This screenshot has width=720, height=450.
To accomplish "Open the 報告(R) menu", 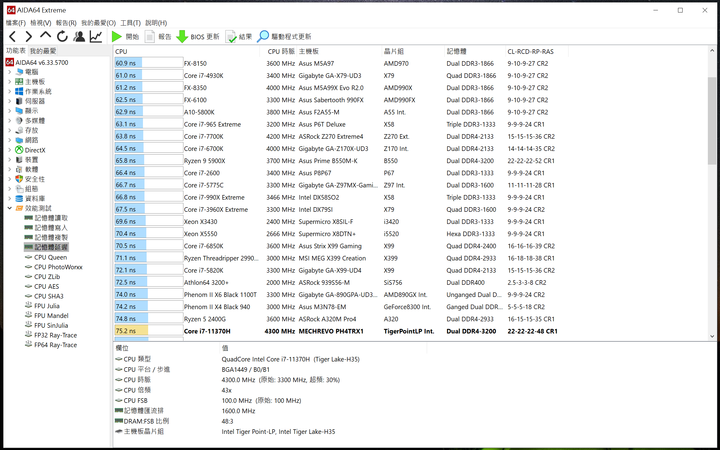I will coord(66,23).
